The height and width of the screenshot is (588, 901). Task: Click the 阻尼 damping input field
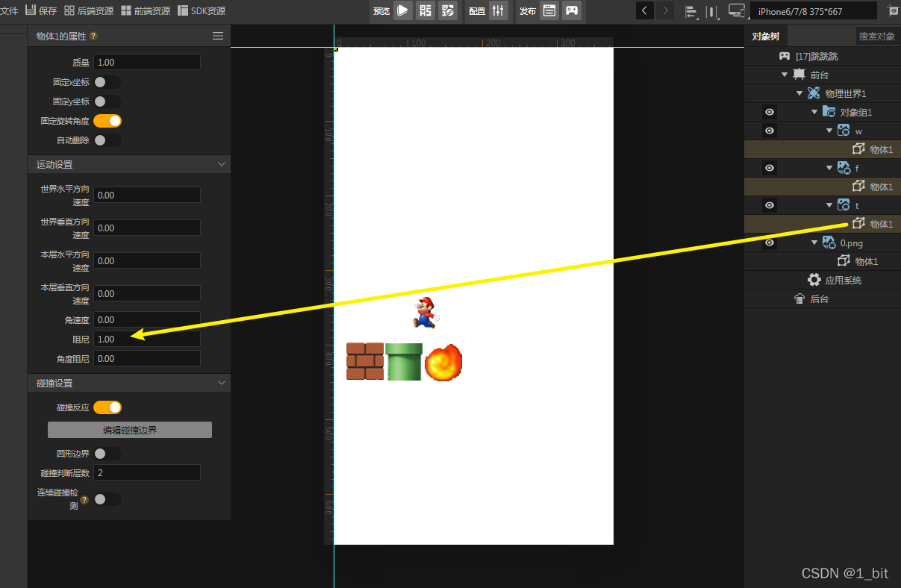coord(147,339)
